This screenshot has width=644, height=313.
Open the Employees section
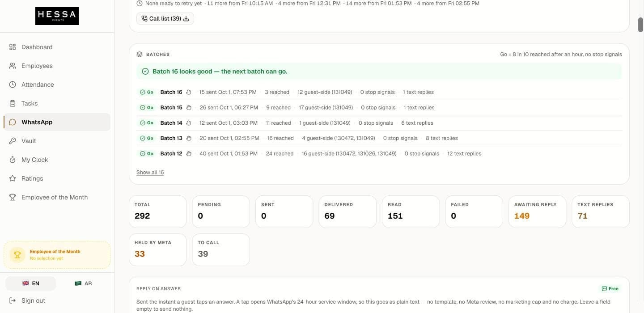pyautogui.click(x=57, y=66)
